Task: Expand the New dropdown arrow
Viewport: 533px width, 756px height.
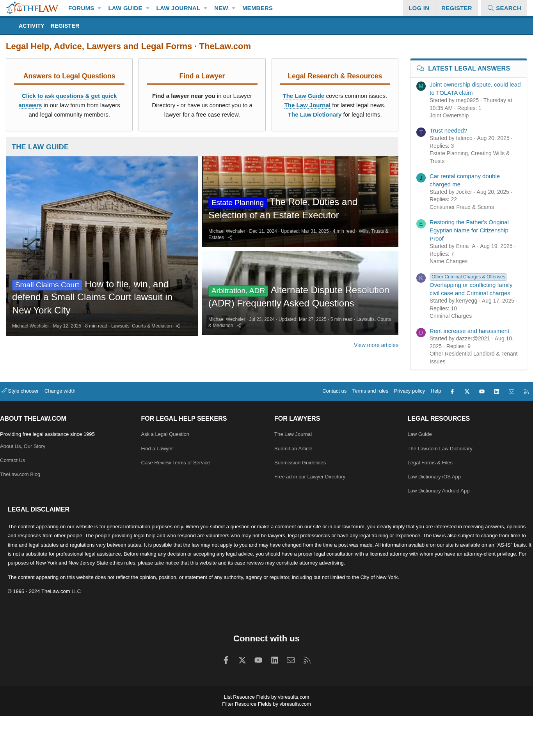Action: pyautogui.click(x=233, y=8)
